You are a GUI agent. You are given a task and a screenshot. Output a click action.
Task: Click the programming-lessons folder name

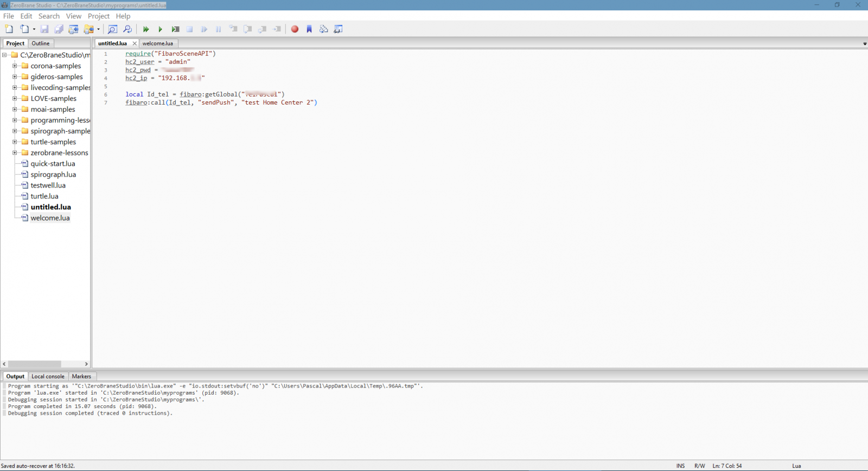[x=60, y=120]
